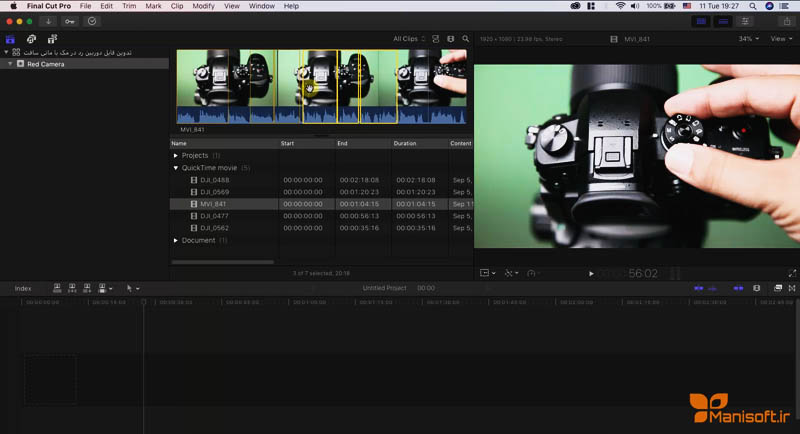This screenshot has height=434, width=800.
Task: Toggle video skimming in the timeline
Action: click(x=698, y=288)
